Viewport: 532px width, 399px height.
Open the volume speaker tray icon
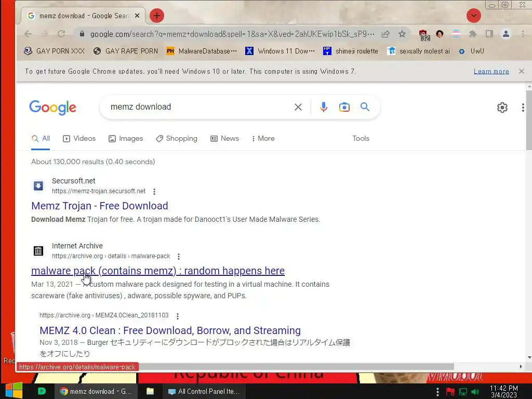pos(475,392)
